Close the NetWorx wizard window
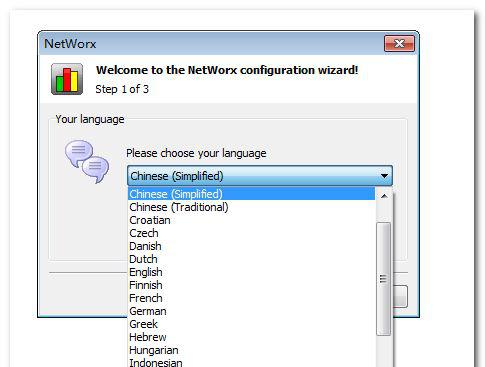 pos(399,43)
